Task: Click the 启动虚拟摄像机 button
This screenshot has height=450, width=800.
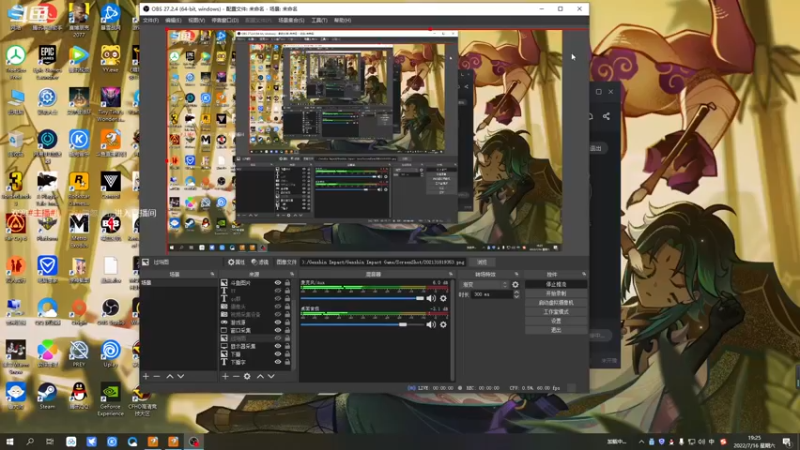Action: (x=556, y=303)
